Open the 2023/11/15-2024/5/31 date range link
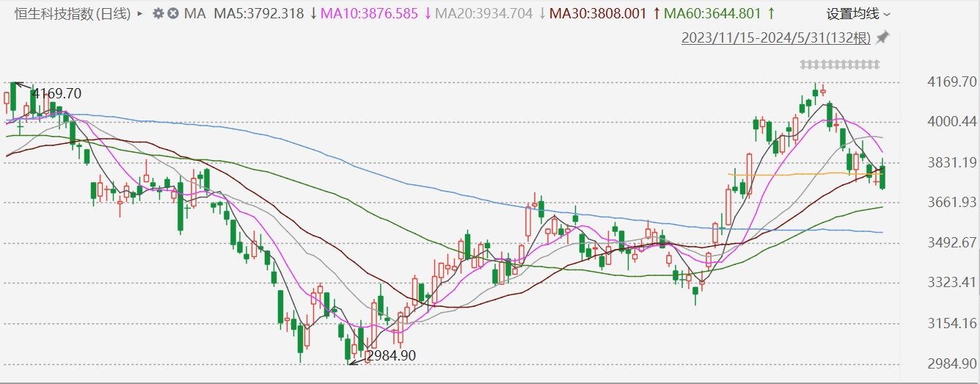 777,37
